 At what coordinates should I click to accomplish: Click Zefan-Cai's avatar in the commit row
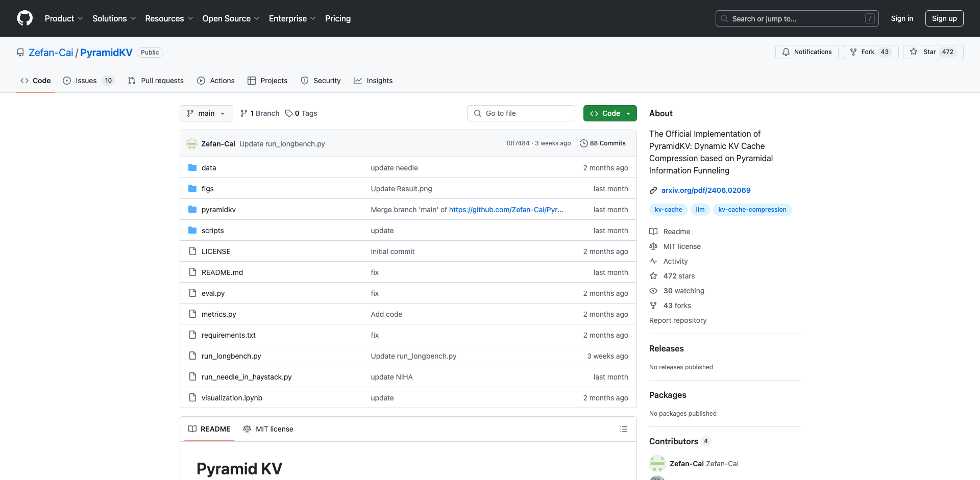point(192,144)
